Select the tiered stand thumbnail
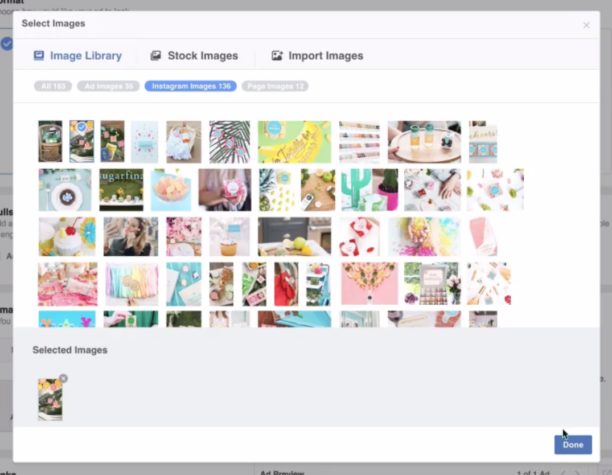 (x=318, y=284)
